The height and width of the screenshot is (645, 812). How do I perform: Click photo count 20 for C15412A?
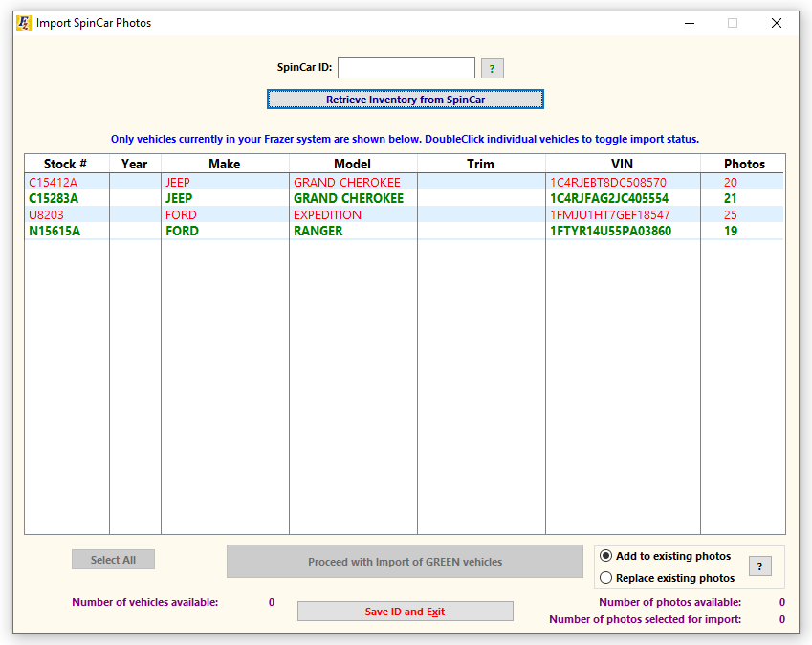coord(731,183)
